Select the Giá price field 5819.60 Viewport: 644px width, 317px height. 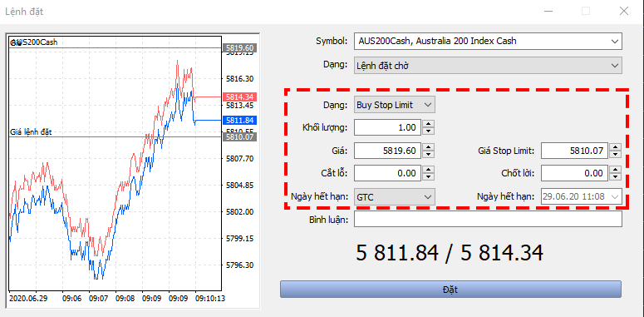[388, 151]
